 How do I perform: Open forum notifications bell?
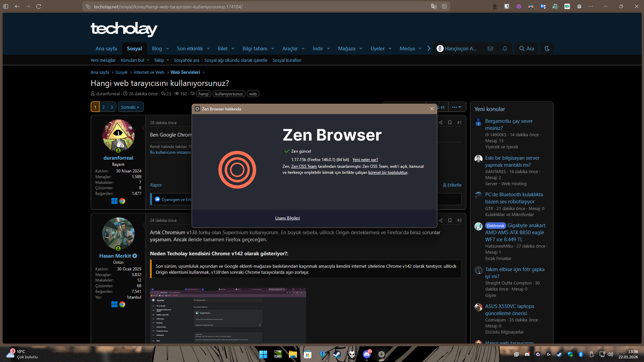505,49
